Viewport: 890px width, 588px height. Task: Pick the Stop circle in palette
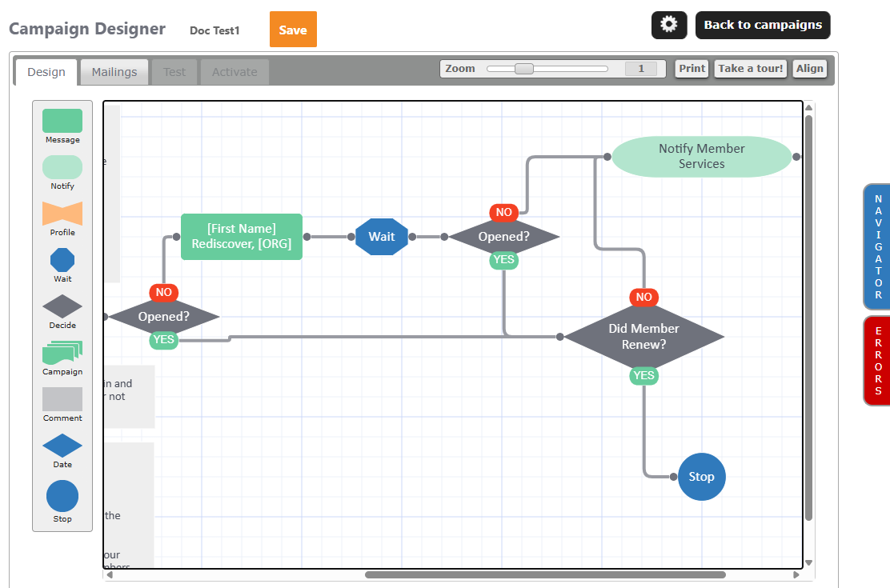(62, 496)
